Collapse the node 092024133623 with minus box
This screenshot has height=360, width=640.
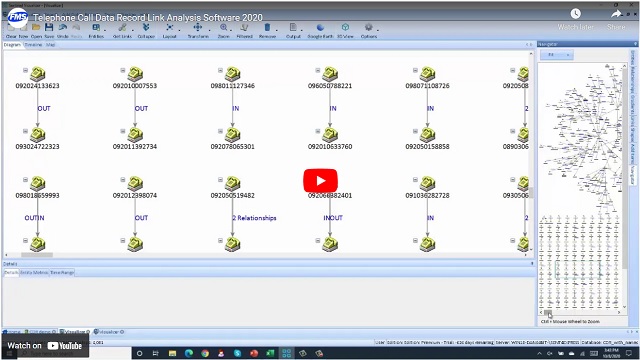25,70
